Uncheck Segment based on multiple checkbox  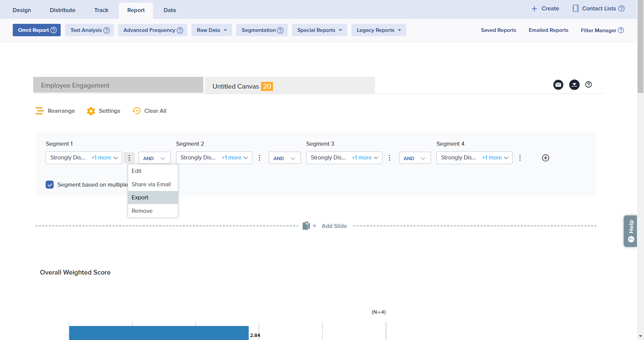pyautogui.click(x=50, y=185)
